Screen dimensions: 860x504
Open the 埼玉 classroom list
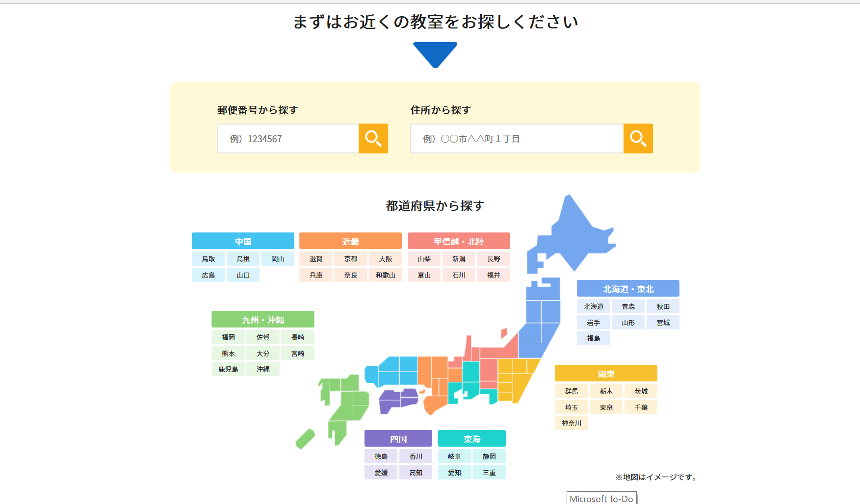[x=572, y=407]
